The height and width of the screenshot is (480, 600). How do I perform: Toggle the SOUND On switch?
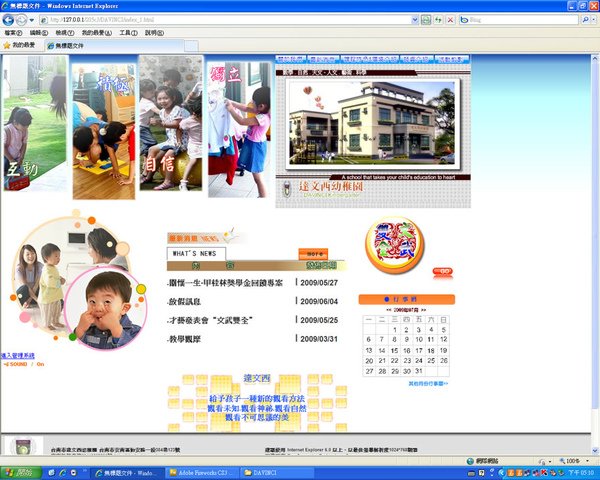[x=24, y=364]
